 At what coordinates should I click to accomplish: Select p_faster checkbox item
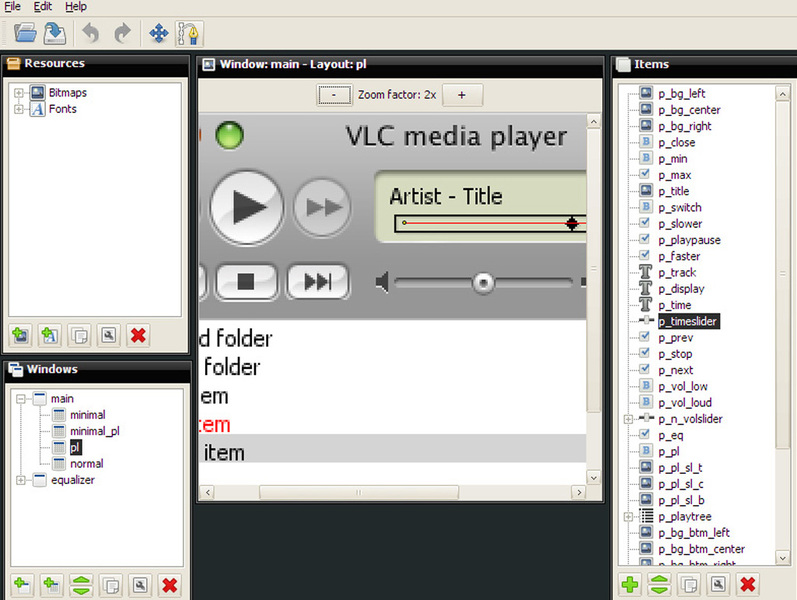click(x=679, y=256)
